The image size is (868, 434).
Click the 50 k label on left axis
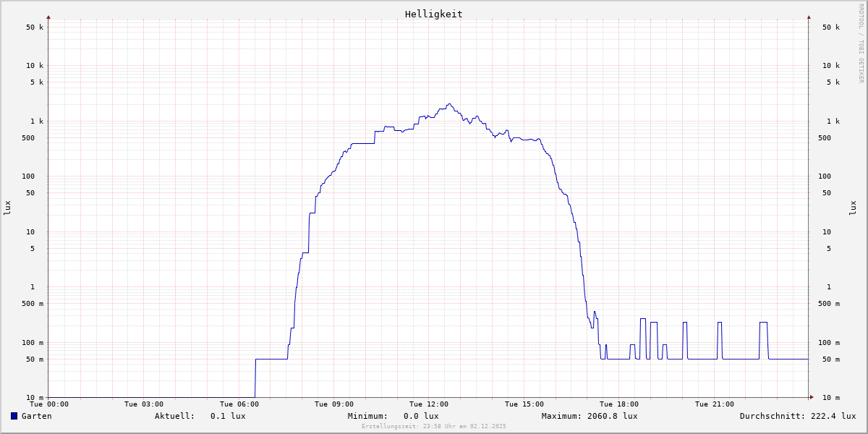click(35, 27)
